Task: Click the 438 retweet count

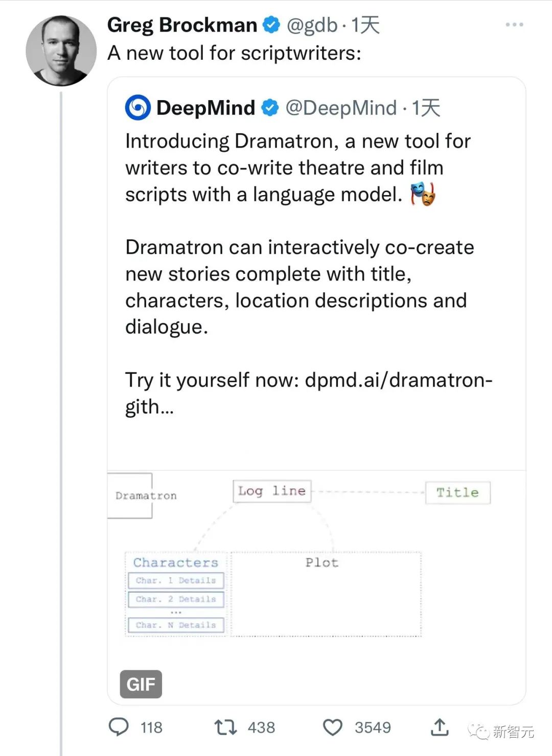Action: 261,727
